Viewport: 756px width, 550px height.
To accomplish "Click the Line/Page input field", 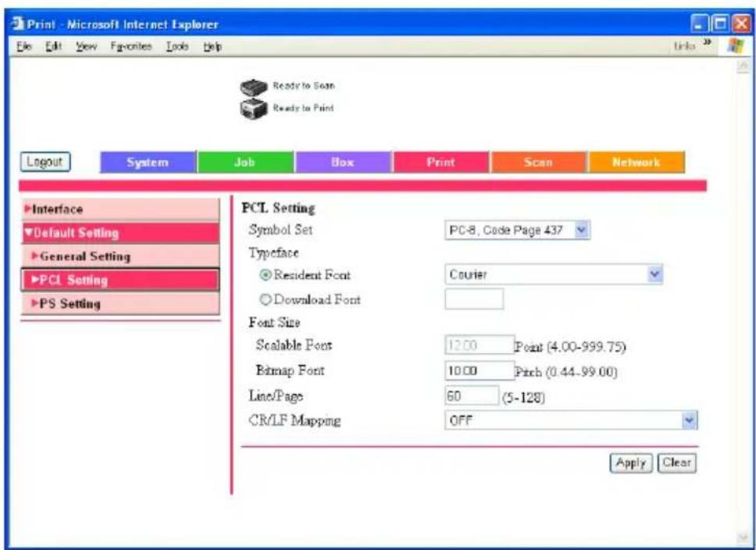I will [472, 396].
